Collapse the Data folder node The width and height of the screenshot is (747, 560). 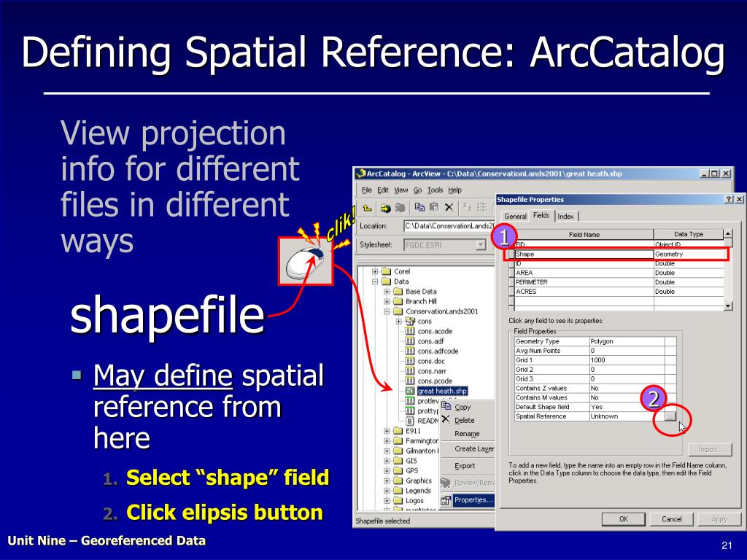pyautogui.click(x=375, y=281)
